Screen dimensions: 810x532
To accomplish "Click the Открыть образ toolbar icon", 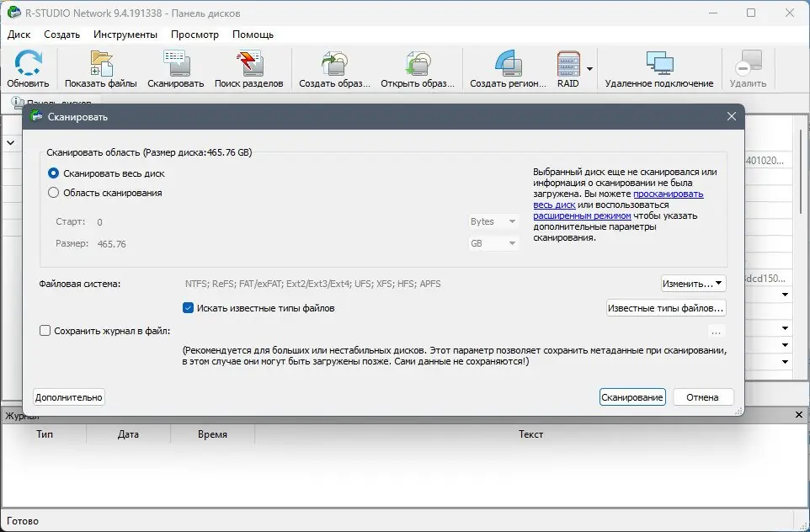I will coord(418,69).
